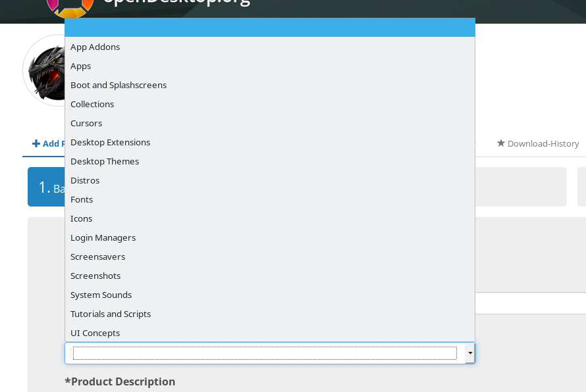
Task: Pick Icons from the category list
Action: pyautogui.click(x=270, y=218)
